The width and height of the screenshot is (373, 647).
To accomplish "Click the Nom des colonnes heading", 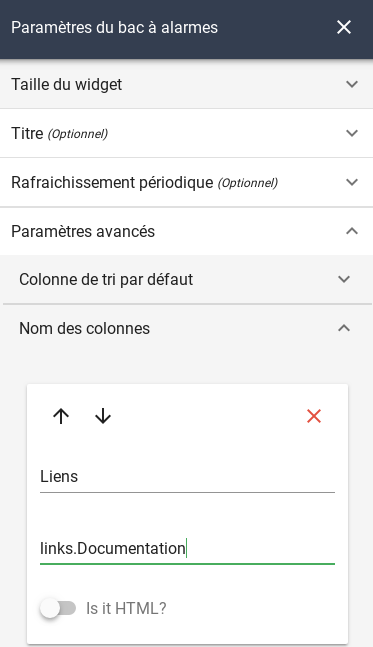I will pos(85,329).
